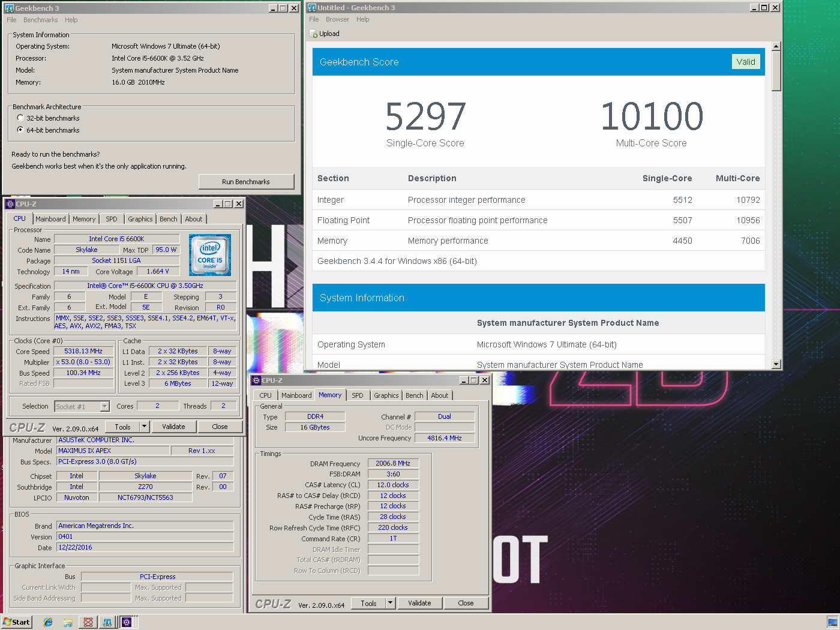
Task: Click Tools button in CPU-Z Memory window
Action: click(x=369, y=604)
